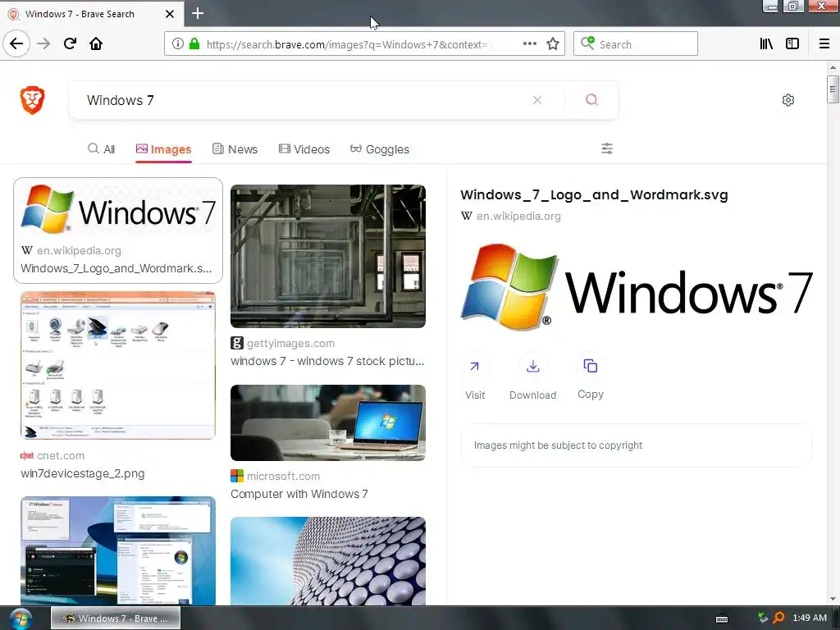Open the browser hamburger menu
Viewport: 840px width, 630px height.
point(824,44)
